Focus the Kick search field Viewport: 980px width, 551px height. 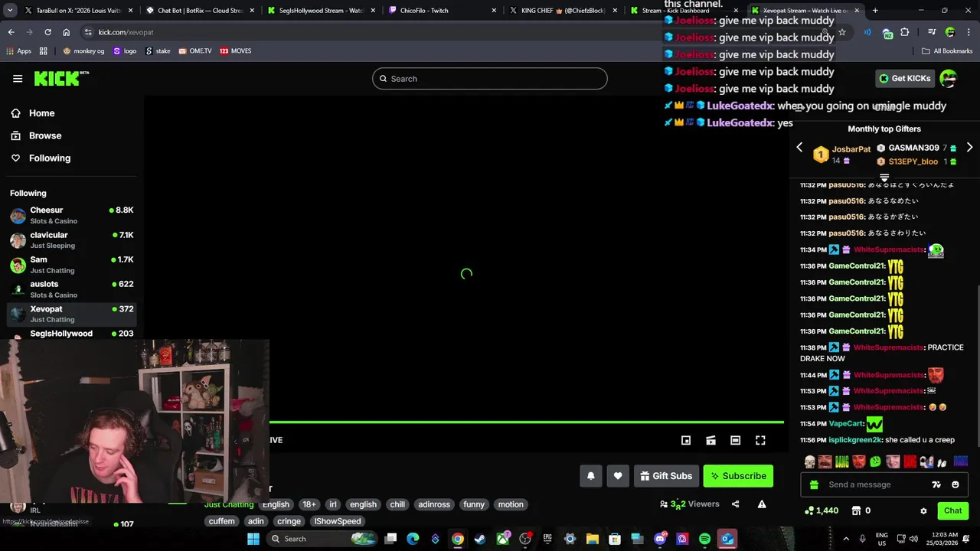pos(490,79)
